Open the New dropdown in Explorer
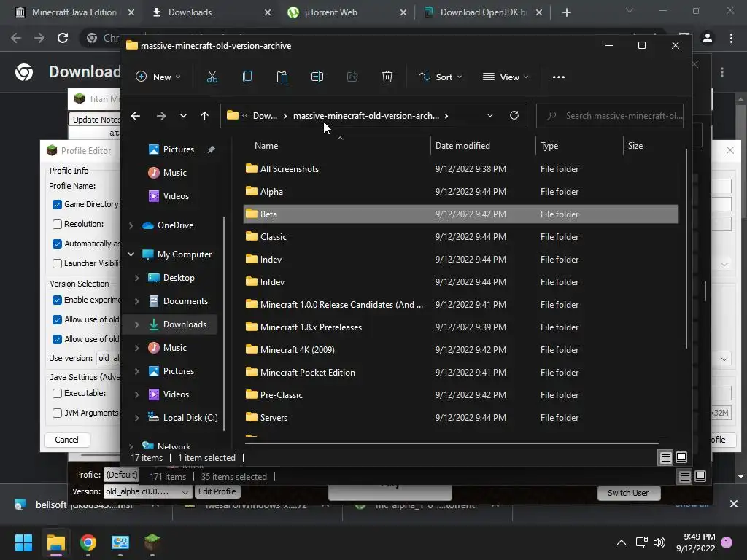 point(158,77)
